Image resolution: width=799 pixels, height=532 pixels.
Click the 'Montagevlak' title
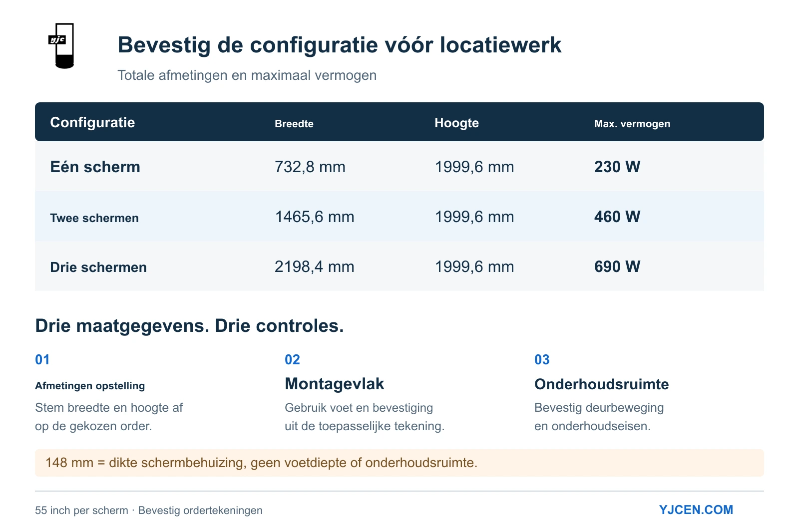coord(335,384)
